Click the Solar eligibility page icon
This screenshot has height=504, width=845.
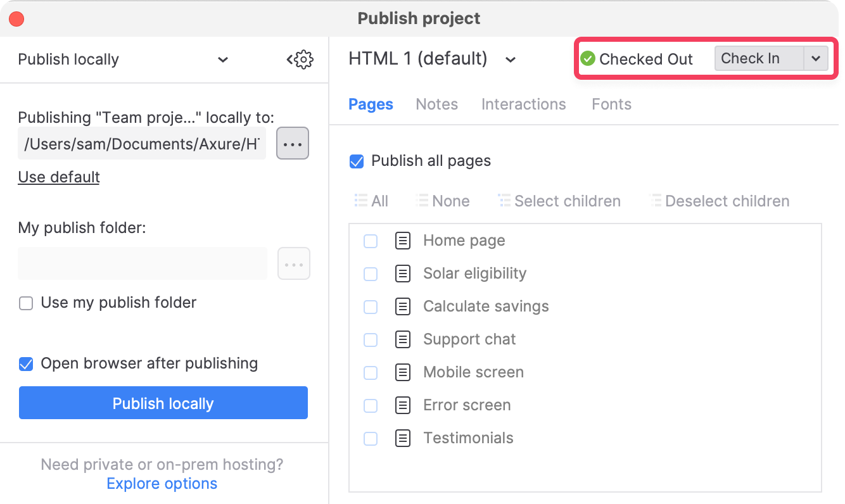click(403, 274)
